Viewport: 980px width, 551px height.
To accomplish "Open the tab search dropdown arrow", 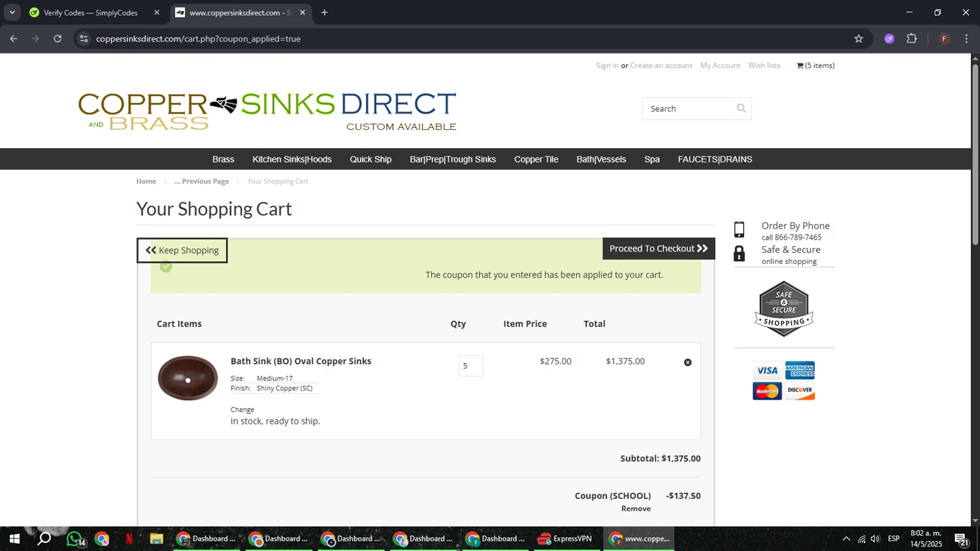I will tap(12, 12).
